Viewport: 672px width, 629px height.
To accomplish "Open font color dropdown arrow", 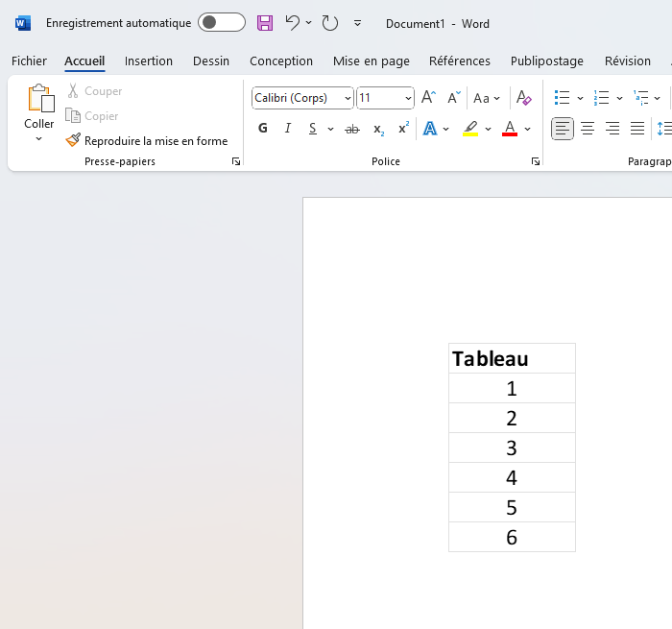I will pos(528,129).
